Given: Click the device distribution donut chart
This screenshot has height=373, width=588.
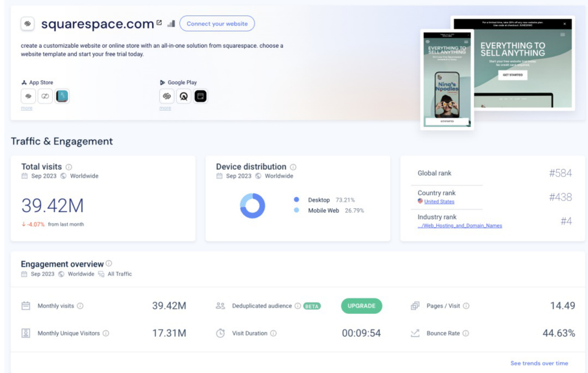Looking at the screenshot, I should 252,206.
